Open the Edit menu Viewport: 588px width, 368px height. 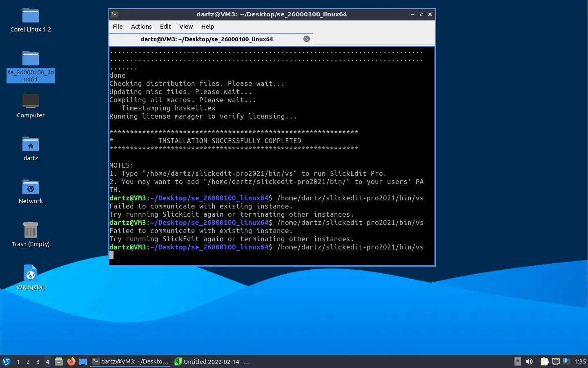pyautogui.click(x=165, y=27)
